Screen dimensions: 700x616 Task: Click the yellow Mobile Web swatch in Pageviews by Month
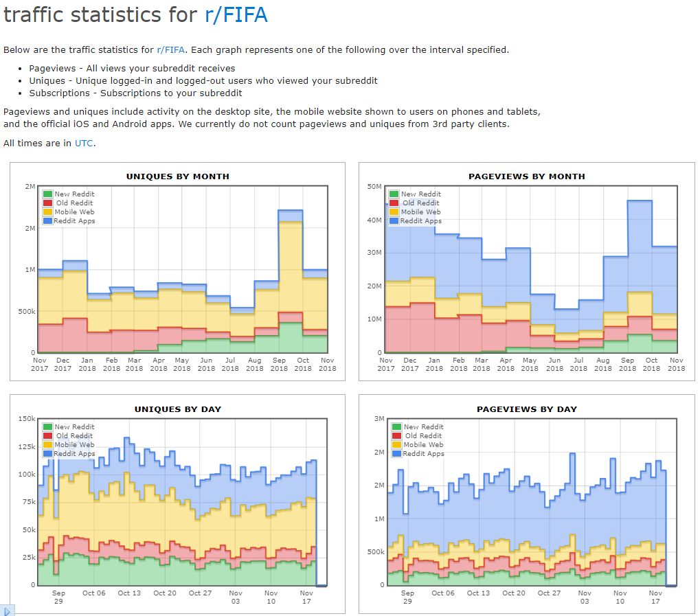(x=394, y=212)
